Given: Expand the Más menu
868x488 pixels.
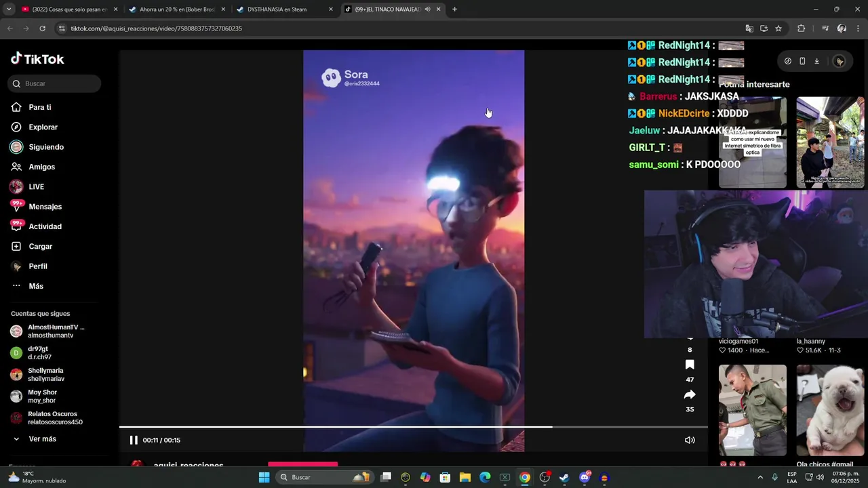Looking at the screenshot, I should point(27,286).
